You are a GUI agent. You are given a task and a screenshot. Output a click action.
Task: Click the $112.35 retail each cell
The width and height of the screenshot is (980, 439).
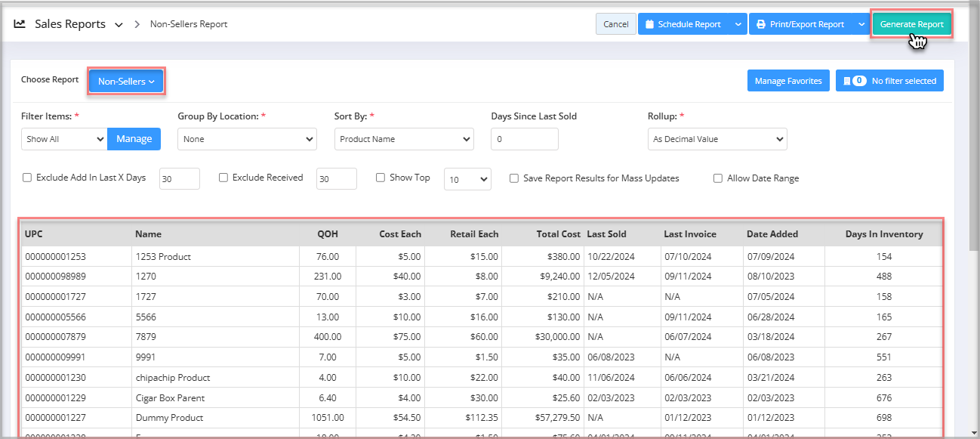coord(464,417)
